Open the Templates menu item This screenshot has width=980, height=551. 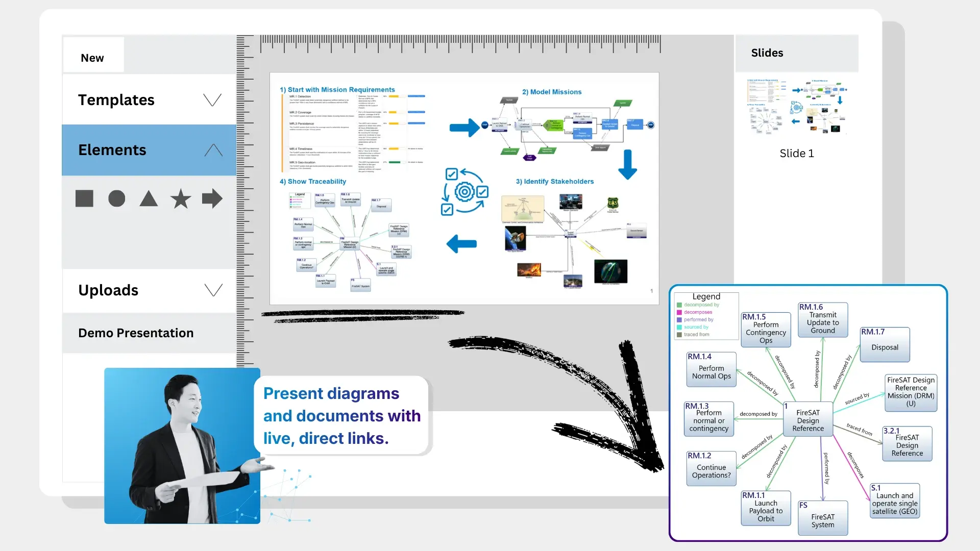pyautogui.click(x=149, y=99)
